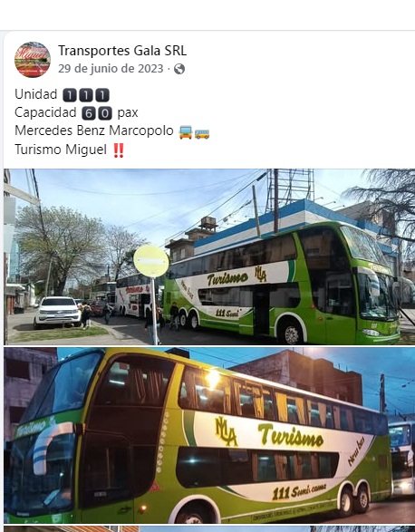This screenshot has height=532, width=415.
Task: Click the red double exclamation emoji
Action: pos(119,150)
